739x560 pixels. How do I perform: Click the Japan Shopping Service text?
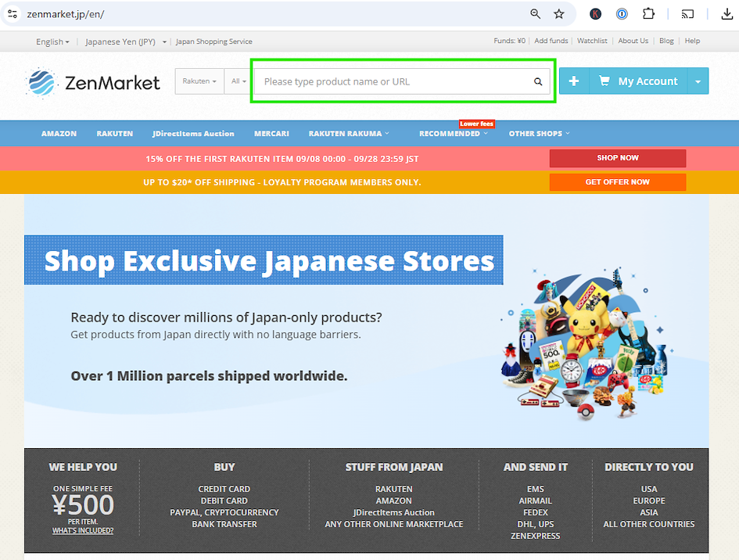point(214,41)
